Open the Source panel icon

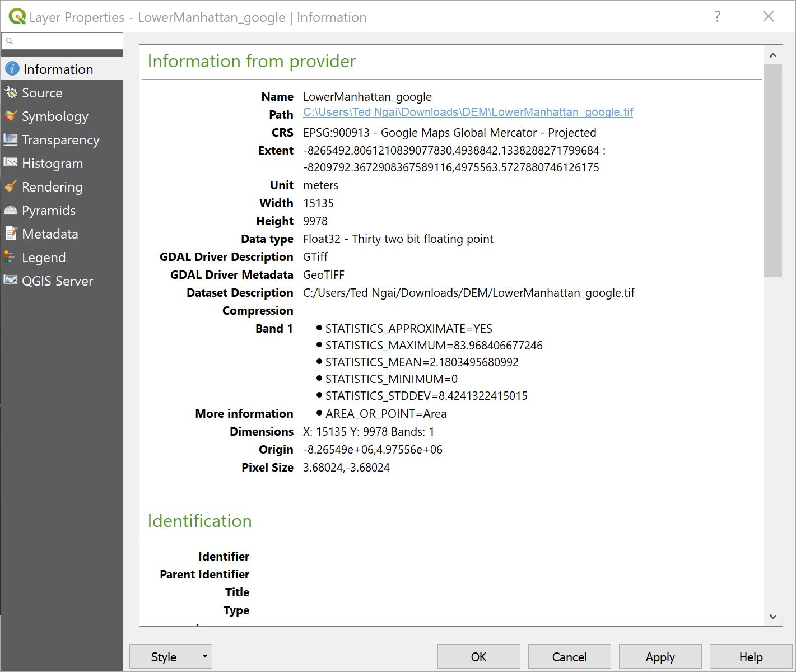(11, 92)
